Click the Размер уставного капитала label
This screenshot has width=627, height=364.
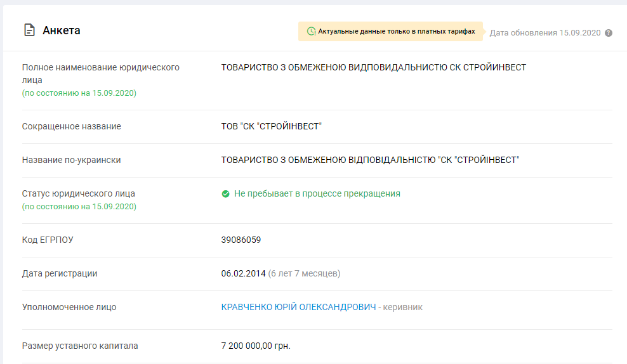click(x=80, y=346)
